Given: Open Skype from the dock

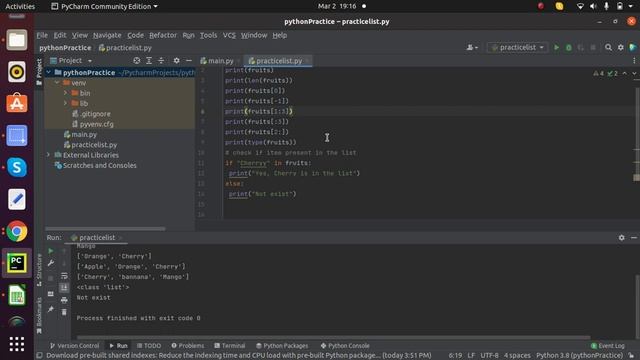Looking at the screenshot, I should pos(17,167).
